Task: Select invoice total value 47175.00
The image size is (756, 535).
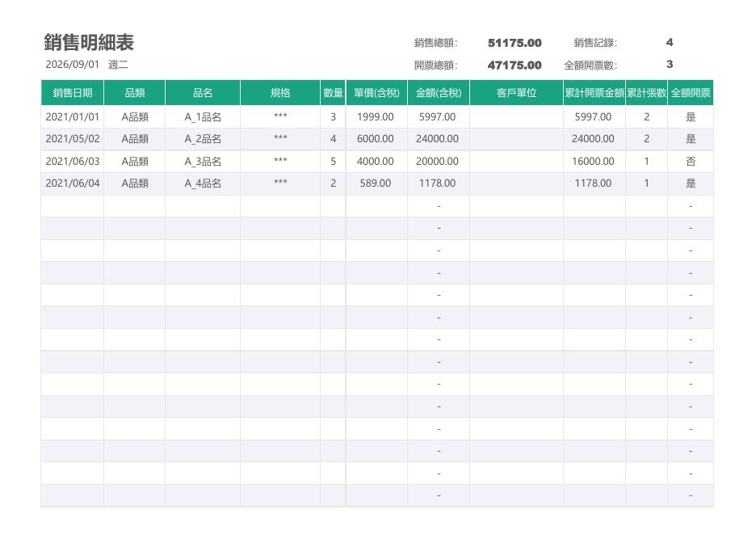Action: point(514,65)
